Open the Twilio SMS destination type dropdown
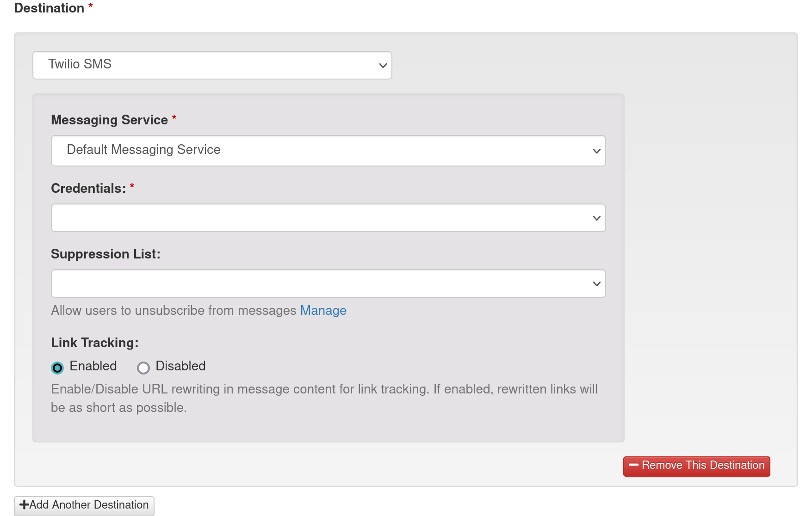The height and width of the screenshot is (516, 812). click(x=212, y=65)
